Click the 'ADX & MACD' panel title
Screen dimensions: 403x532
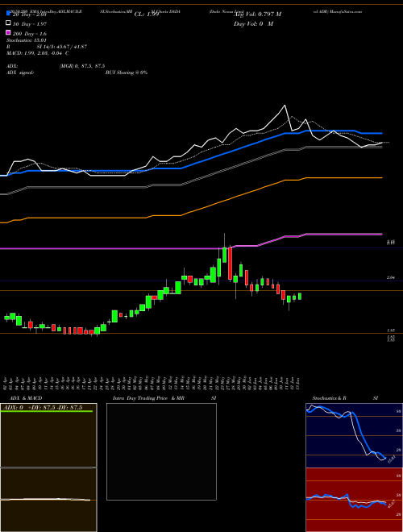point(26,398)
